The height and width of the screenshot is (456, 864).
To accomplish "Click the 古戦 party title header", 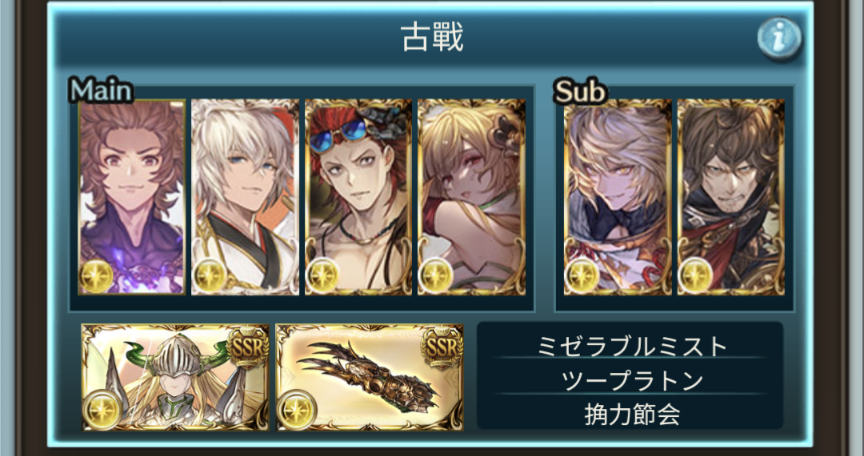I will pos(432,37).
